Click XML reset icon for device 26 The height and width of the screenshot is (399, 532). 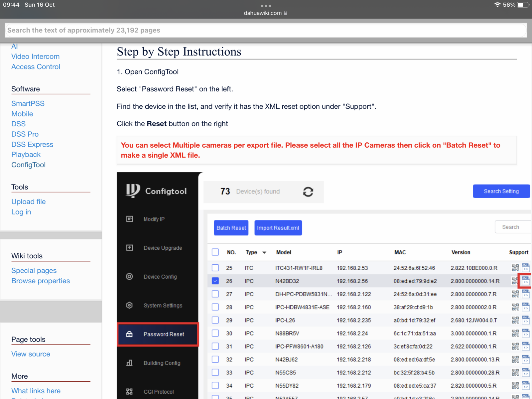coord(526,281)
